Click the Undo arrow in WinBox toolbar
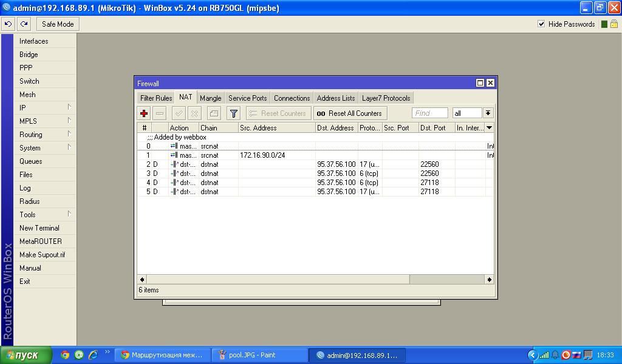 point(8,24)
